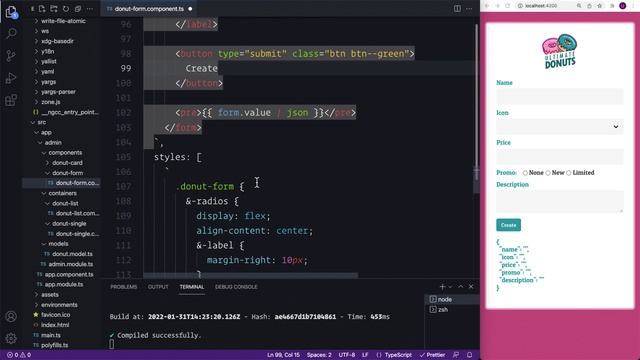Add a new terminal with plus icon
The height and width of the screenshot is (360, 640).
click(442, 287)
